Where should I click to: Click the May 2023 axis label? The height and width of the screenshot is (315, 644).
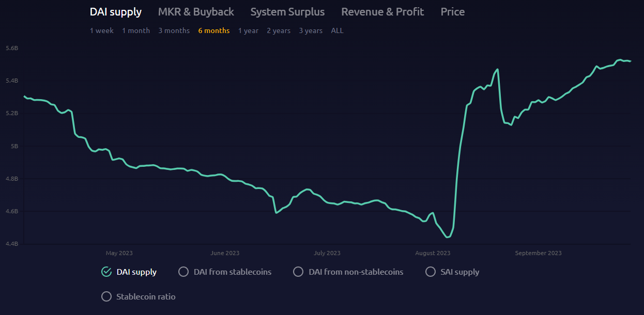click(119, 253)
